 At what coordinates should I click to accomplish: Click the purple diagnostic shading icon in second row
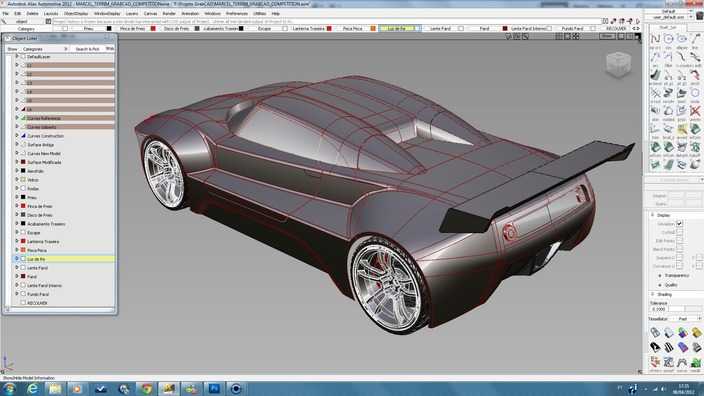pyautogui.click(x=682, y=347)
